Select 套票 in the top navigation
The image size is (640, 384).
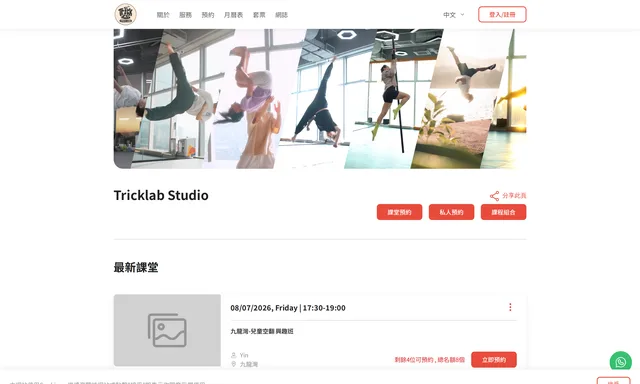click(259, 15)
